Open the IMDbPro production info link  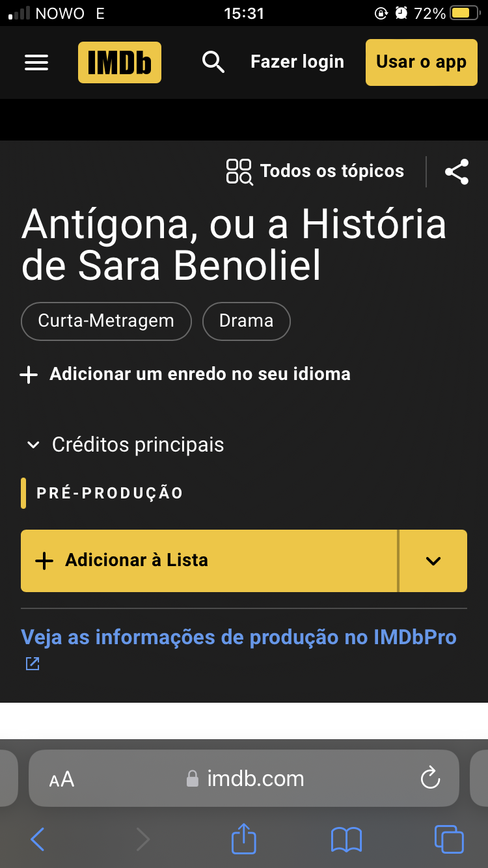click(239, 638)
